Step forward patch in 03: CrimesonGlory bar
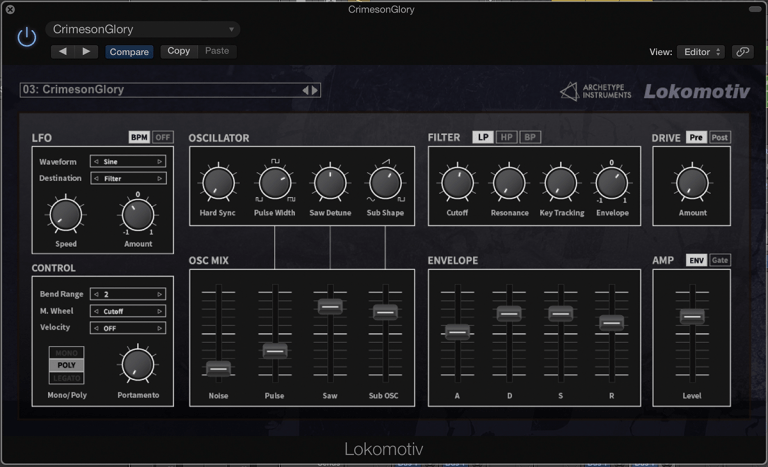This screenshot has height=467, width=768. pyautogui.click(x=314, y=90)
